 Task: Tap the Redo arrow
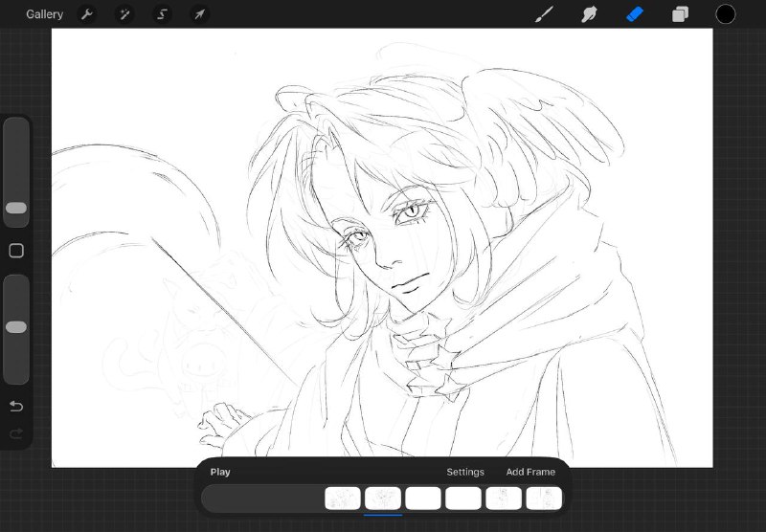point(16,433)
